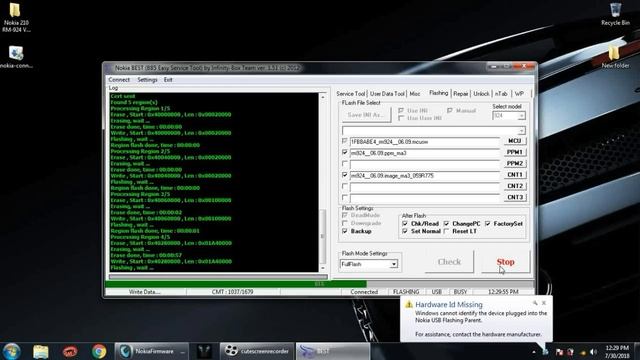Open the nokia-conn desktop shortcut icon
This screenshot has height=360, width=640.
click(16, 57)
